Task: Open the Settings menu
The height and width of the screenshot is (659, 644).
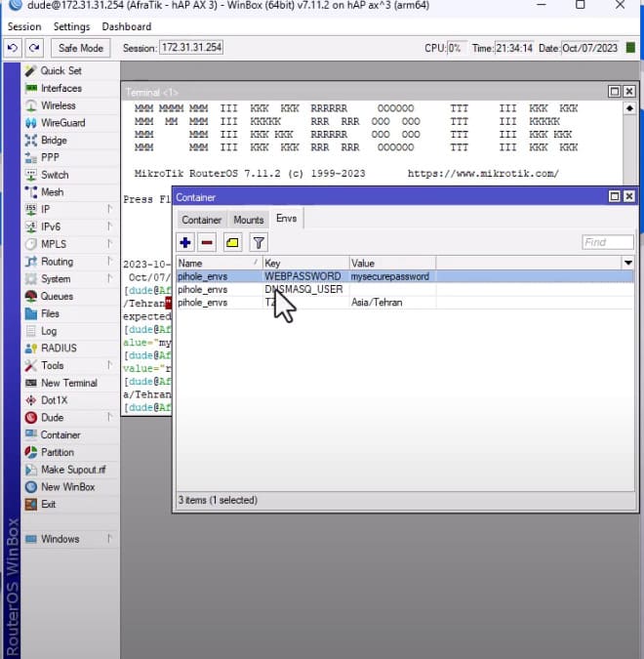Action: 71,26
